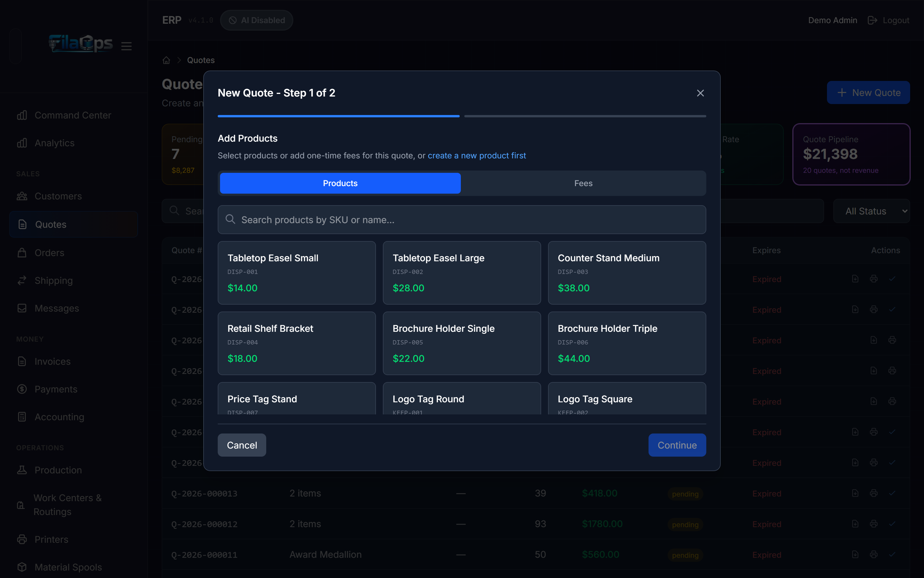Select Tabletop Easel Large product card

tap(462, 273)
